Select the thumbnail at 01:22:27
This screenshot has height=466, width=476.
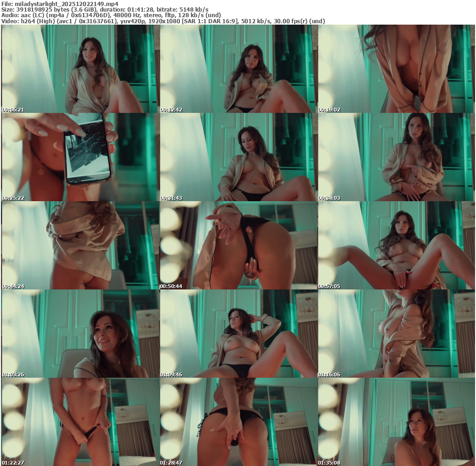coord(80,422)
